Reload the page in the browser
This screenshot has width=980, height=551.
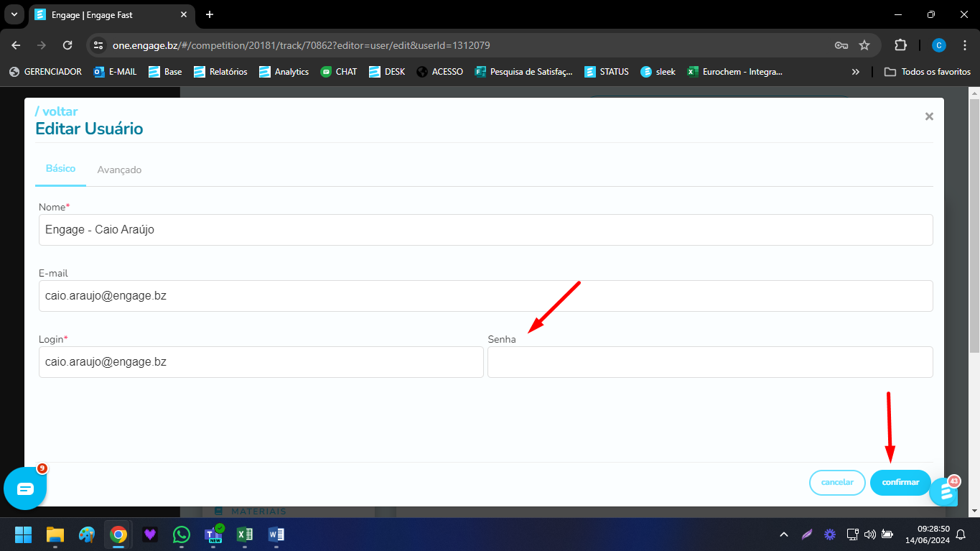(x=67, y=45)
